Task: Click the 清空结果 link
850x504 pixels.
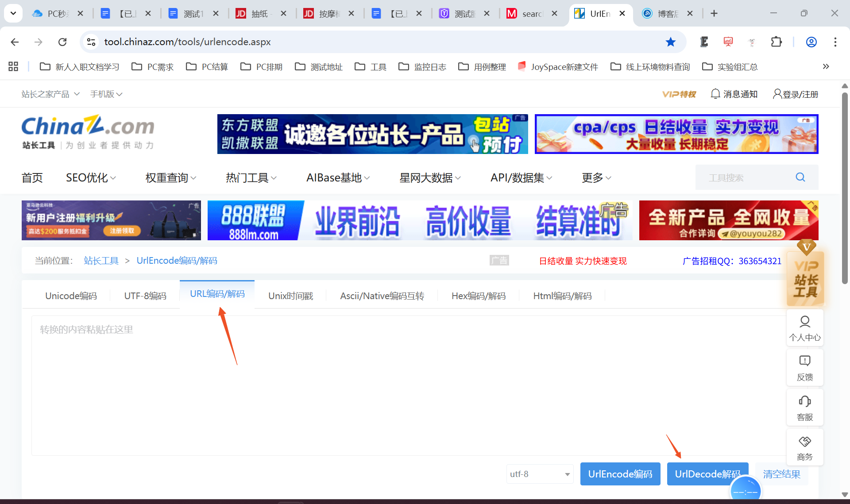Action: tap(781, 474)
